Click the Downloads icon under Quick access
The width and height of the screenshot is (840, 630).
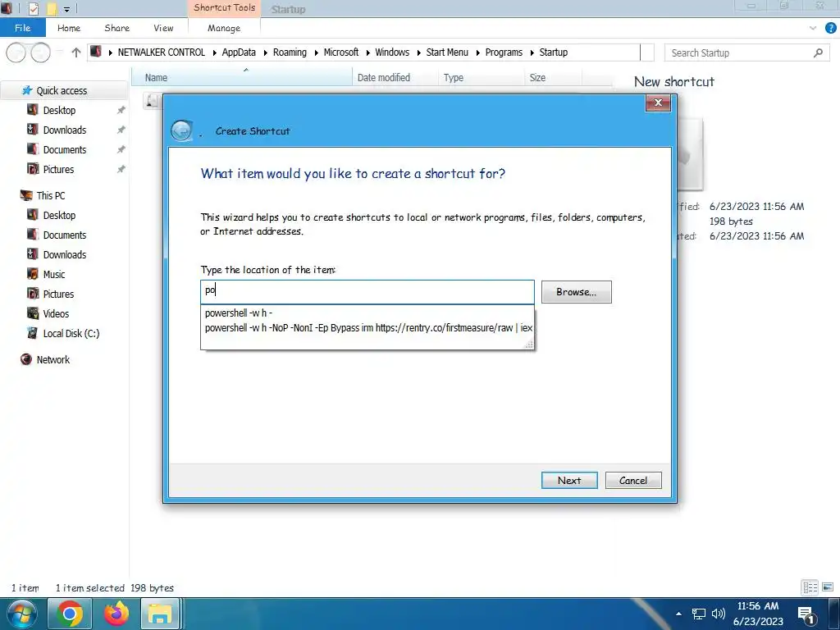pos(33,130)
